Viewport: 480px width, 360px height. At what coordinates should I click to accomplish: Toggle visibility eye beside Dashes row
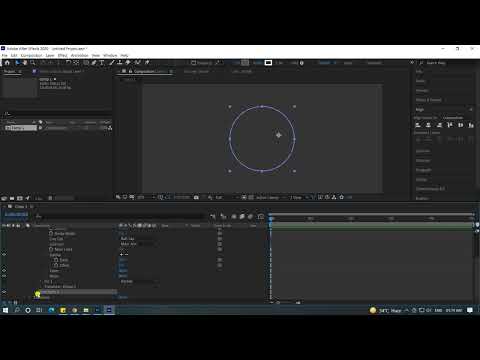click(x=4, y=254)
